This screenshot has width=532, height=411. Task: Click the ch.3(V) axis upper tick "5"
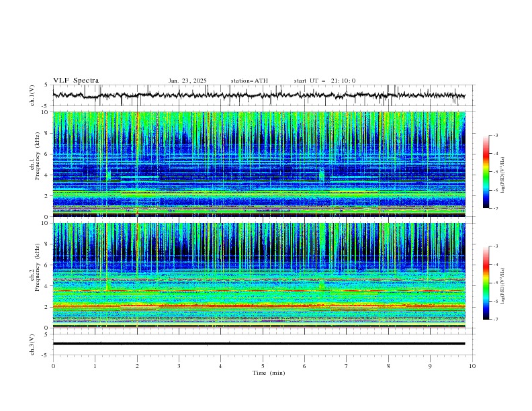click(x=47, y=334)
